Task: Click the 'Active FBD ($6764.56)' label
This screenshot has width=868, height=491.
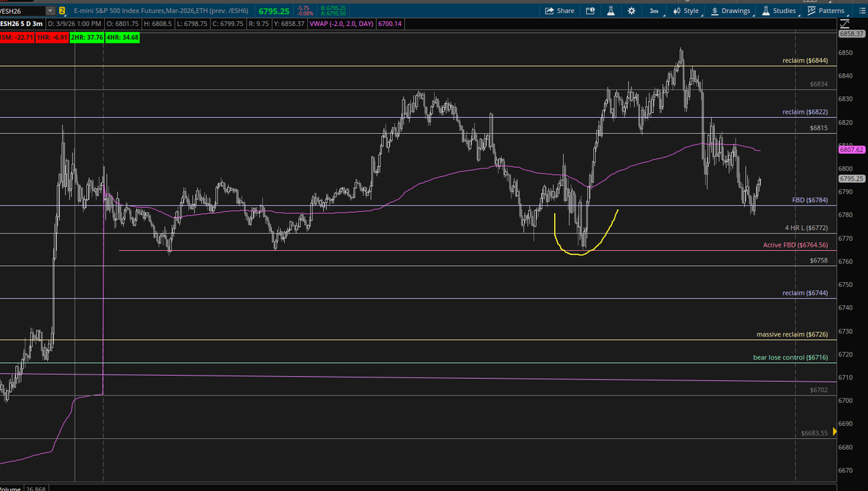Action: [796, 245]
